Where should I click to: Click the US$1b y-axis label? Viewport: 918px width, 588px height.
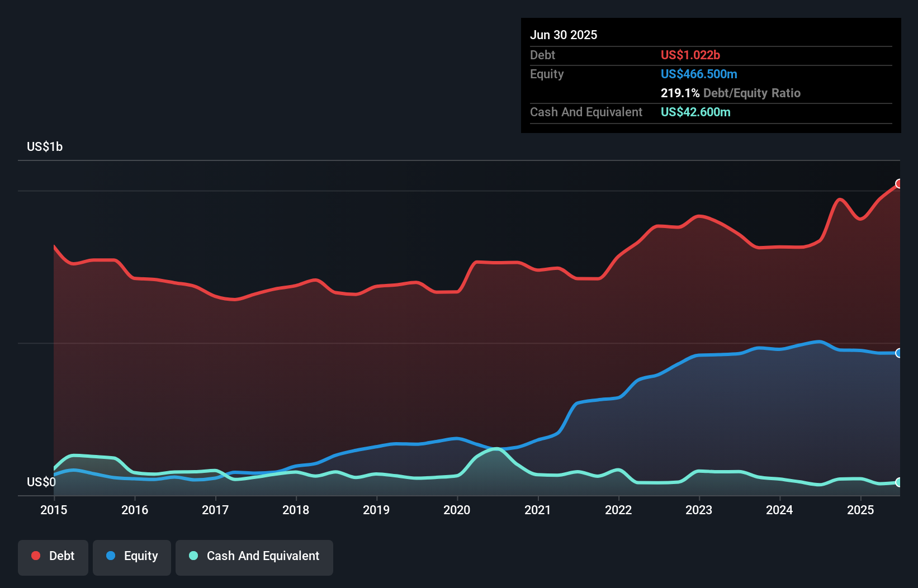click(x=45, y=146)
